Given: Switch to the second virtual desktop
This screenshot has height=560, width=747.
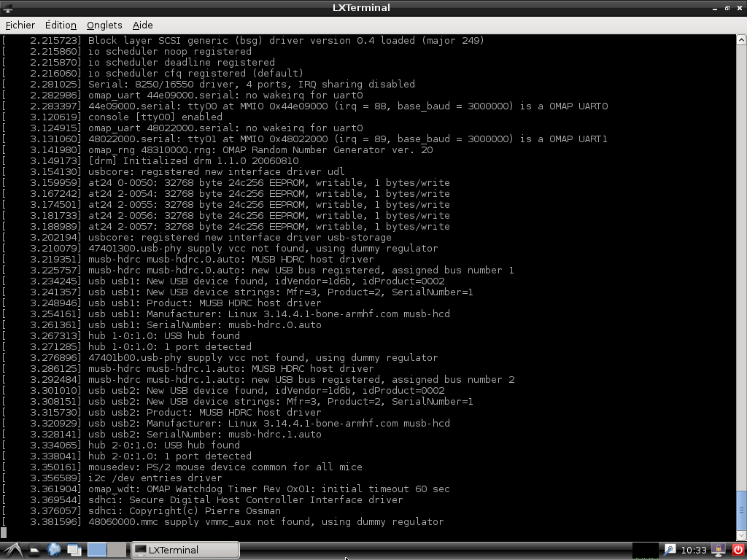Looking at the screenshot, I should coord(117,551).
